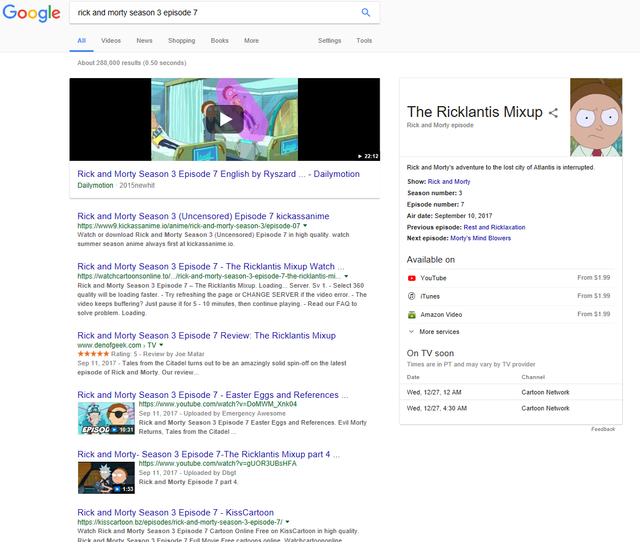Click Wed, 12/27, 4:30 AM airing row
The image size is (640, 542).
[511, 408]
